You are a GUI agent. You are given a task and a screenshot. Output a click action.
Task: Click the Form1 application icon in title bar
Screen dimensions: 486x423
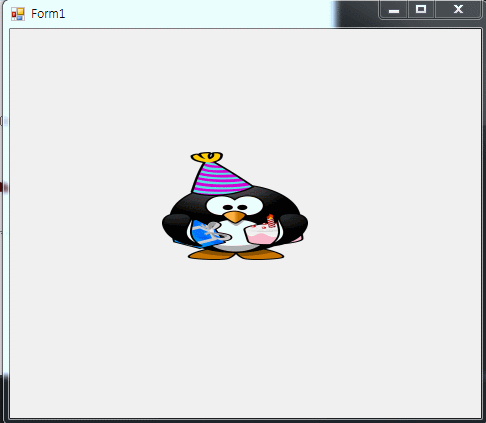[18, 14]
